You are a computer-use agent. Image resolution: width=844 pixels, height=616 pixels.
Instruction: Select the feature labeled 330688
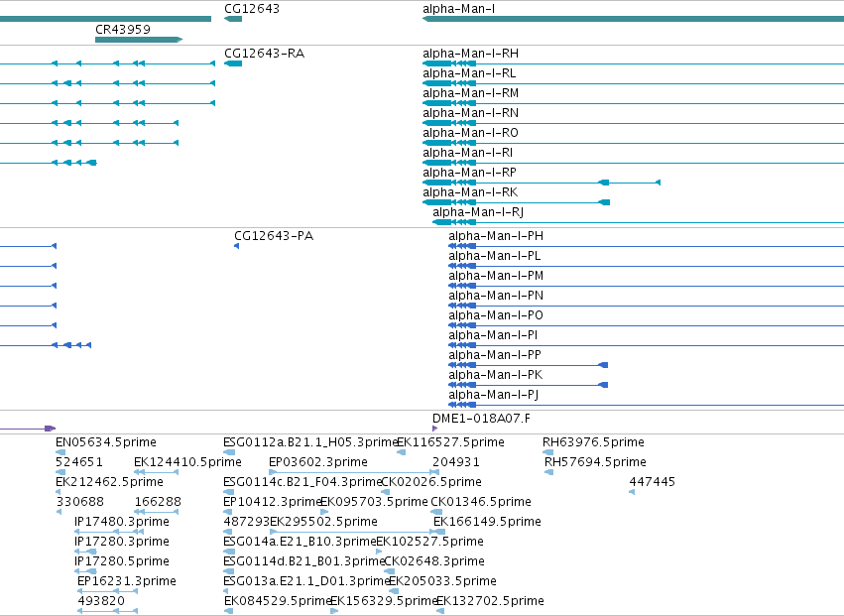(59, 512)
